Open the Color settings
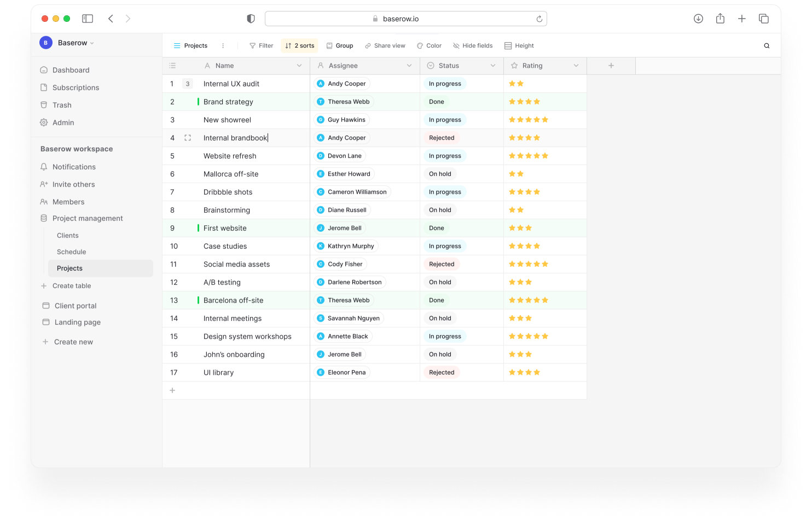Image resolution: width=812 pixels, height=525 pixels. [x=429, y=45]
